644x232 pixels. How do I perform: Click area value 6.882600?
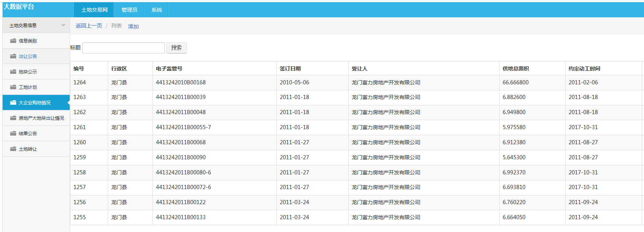pos(514,97)
